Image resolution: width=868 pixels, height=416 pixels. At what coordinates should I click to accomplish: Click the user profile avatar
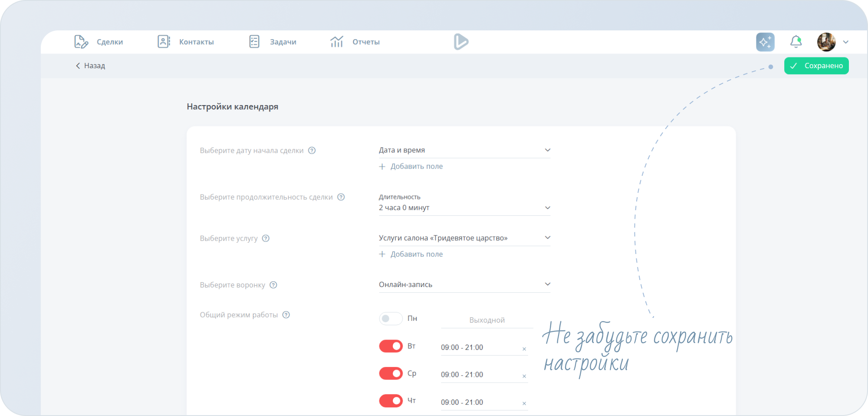(x=826, y=42)
